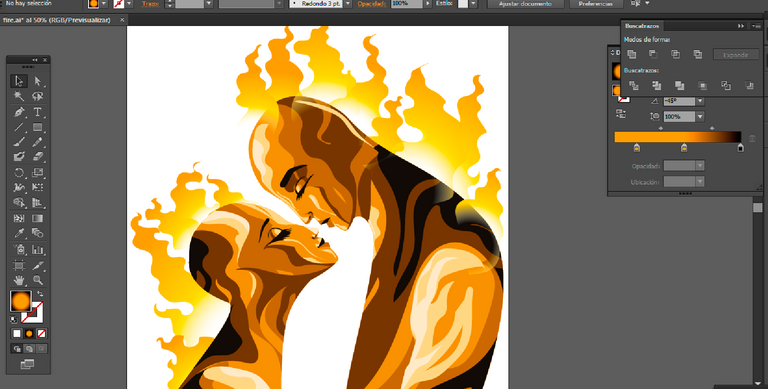Apply Trim pathfinder
Image resolution: width=768 pixels, height=389 pixels.
[657, 86]
